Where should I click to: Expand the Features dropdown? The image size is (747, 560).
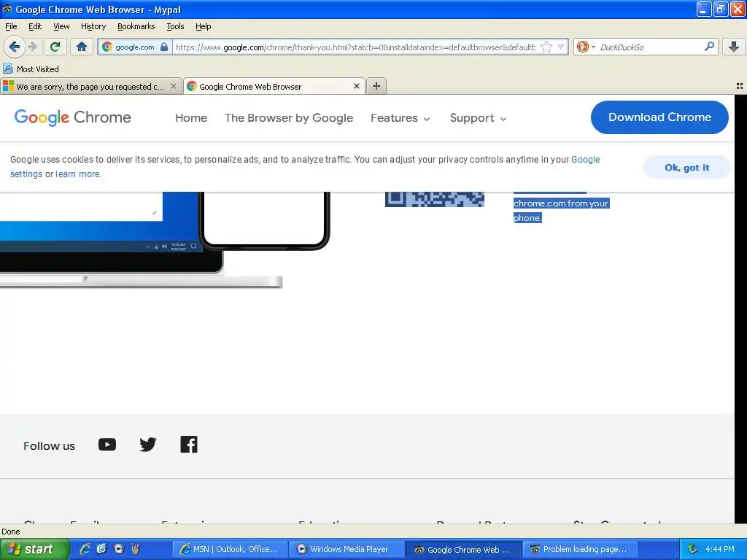tap(400, 117)
